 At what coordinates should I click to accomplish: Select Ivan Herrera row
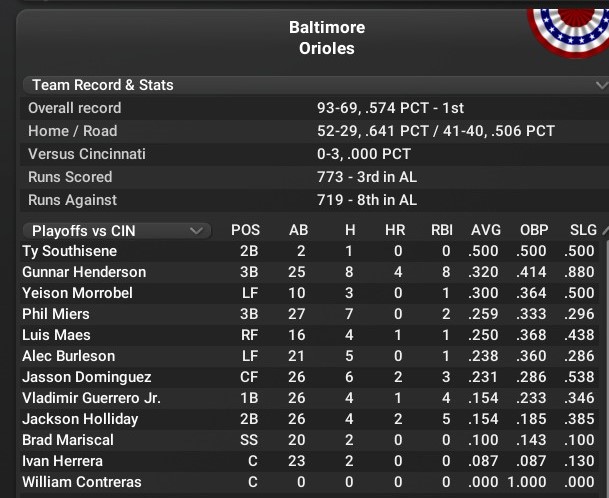62,461
